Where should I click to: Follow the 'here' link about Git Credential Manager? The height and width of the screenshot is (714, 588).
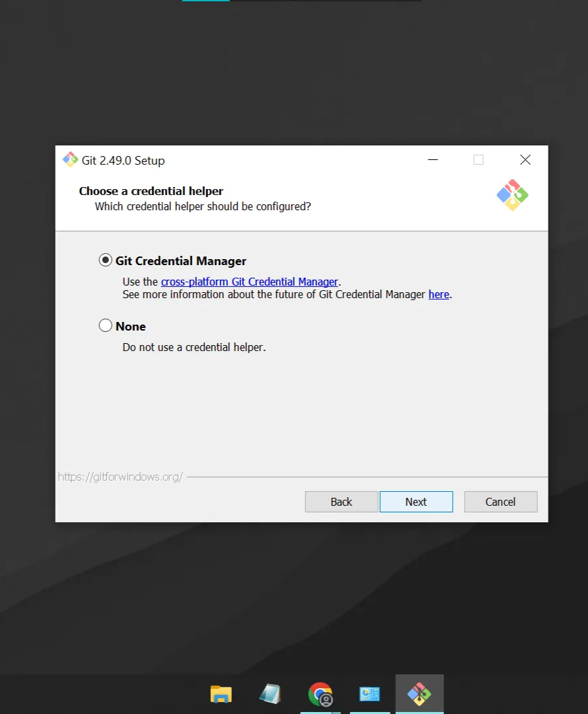pyautogui.click(x=439, y=295)
